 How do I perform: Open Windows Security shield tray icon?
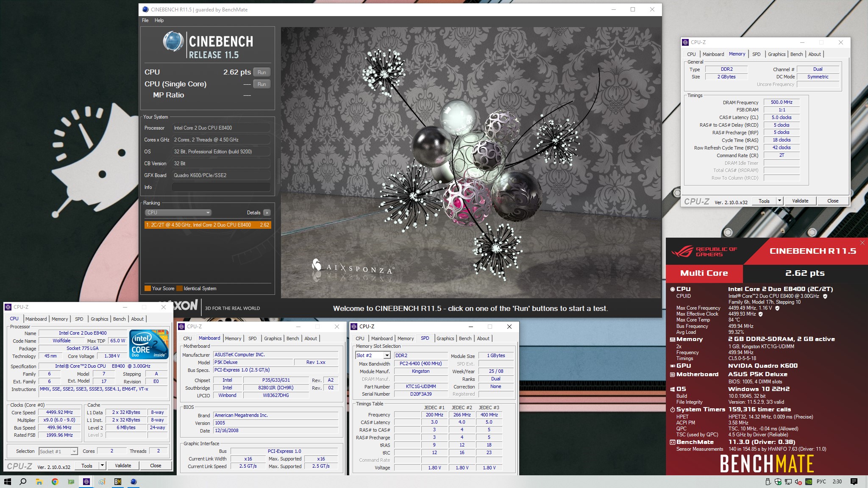click(778, 482)
